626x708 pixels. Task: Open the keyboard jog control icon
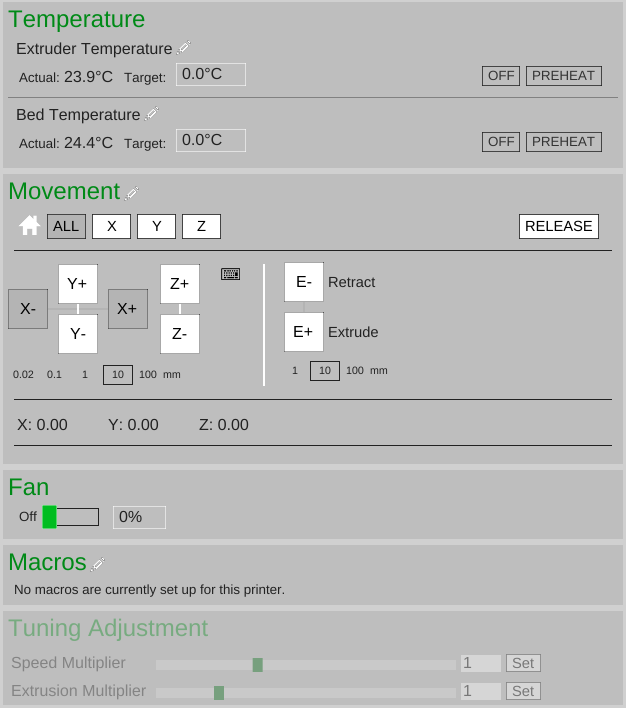point(231,274)
